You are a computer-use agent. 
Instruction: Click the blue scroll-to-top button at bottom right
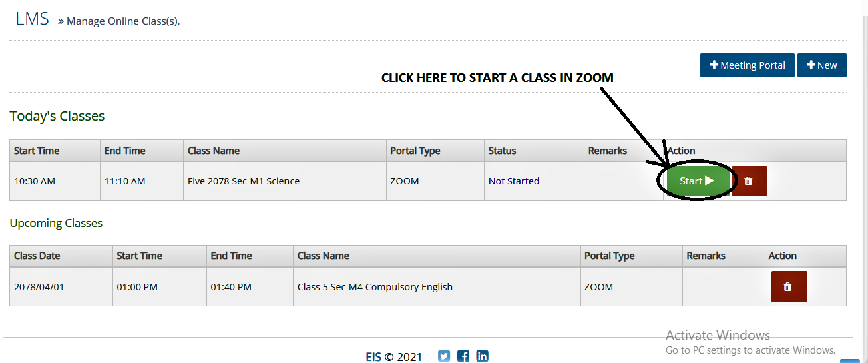[850, 360]
